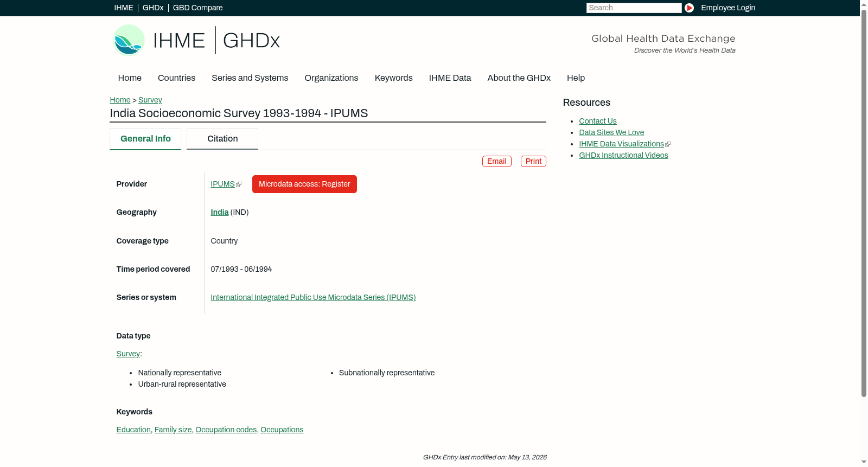Click Nationally representative list item
Viewport: 868px width, 467px height.
click(x=180, y=373)
